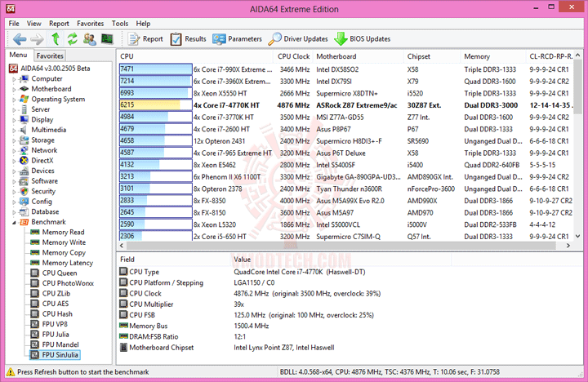
Task: Expand the Operating System tree node
Action: coord(14,100)
